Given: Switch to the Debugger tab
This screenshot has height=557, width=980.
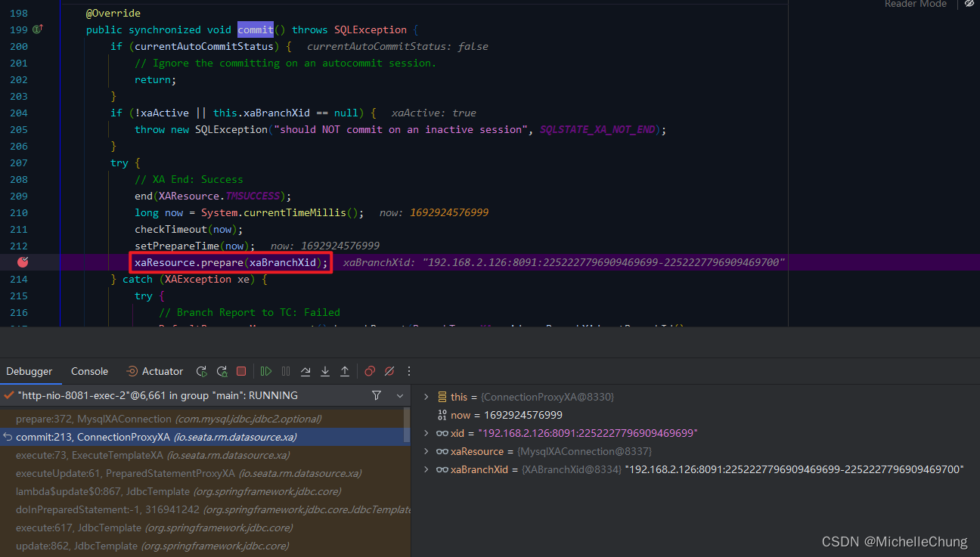Looking at the screenshot, I should (x=29, y=371).
